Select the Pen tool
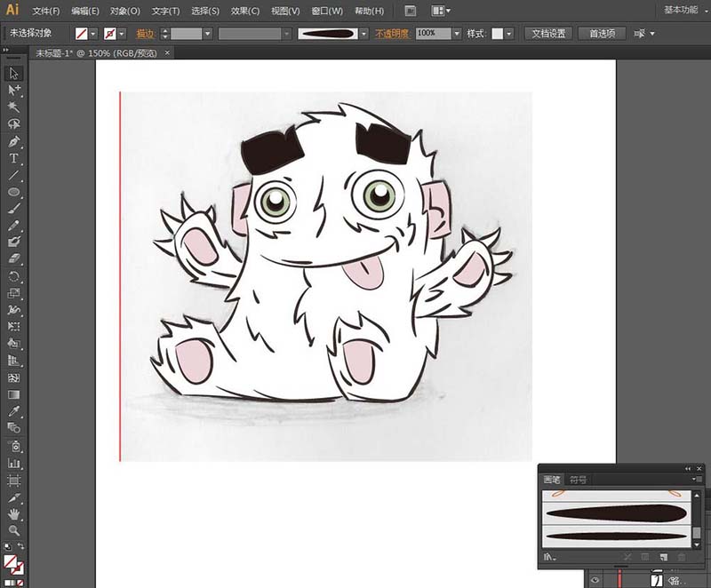Image resolution: width=711 pixels, height=588 pixels. tap(13, 141)
